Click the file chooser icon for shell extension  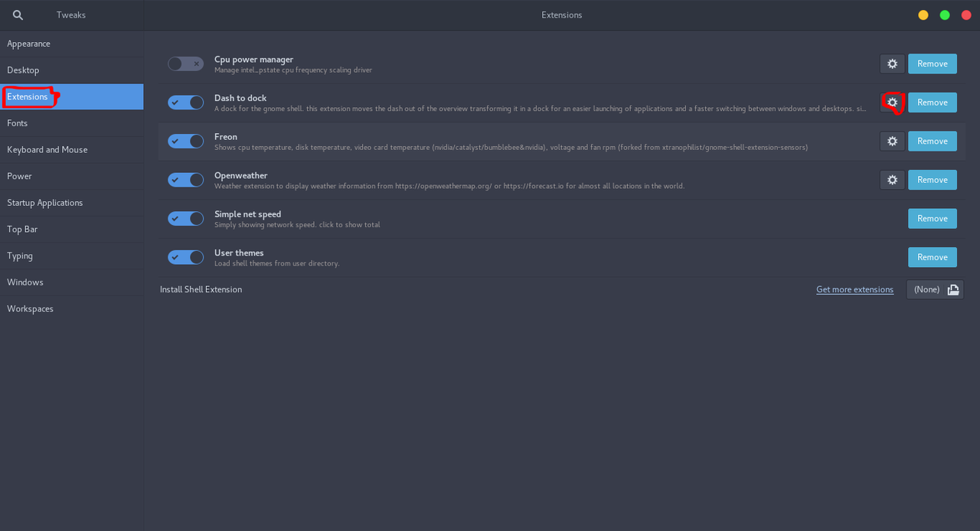953,290
